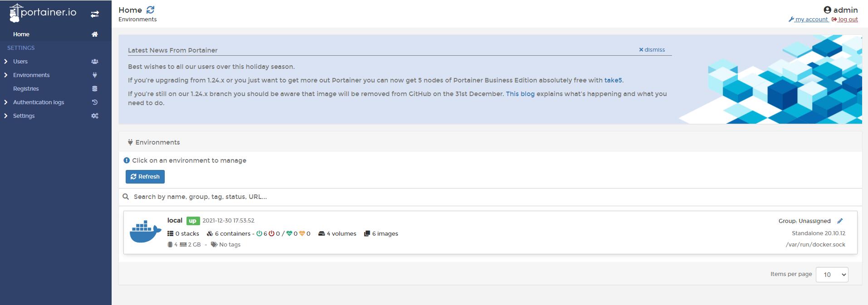Screen dimensions: 868x305
Task: Click the Home house icon in sidebar
Action: pos(94,34)
